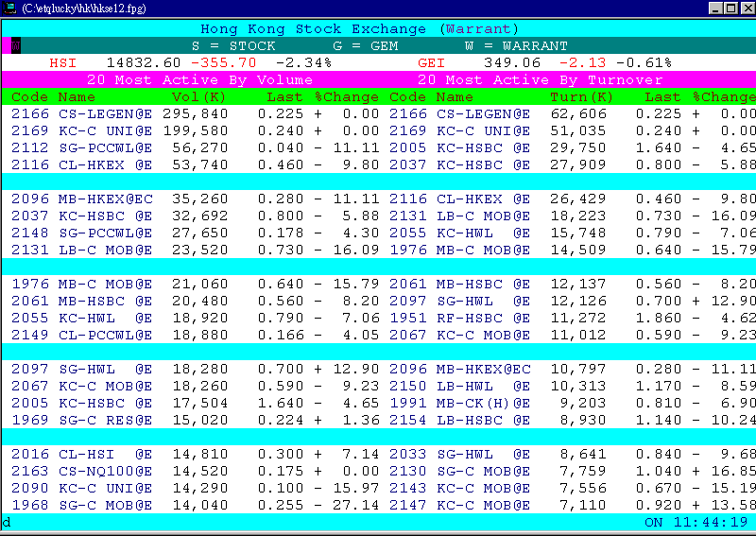756x536 pixels.
Task: Click warrant code 2147
Action: 408,505
